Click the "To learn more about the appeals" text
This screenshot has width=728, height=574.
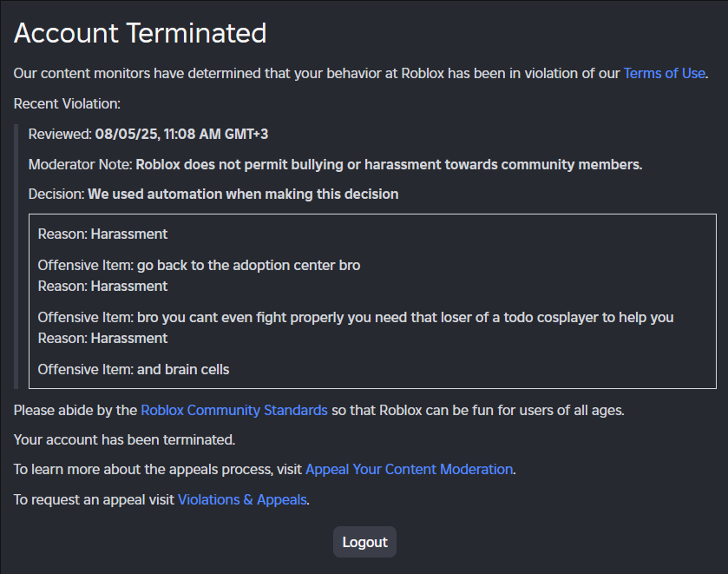(158, 470)
